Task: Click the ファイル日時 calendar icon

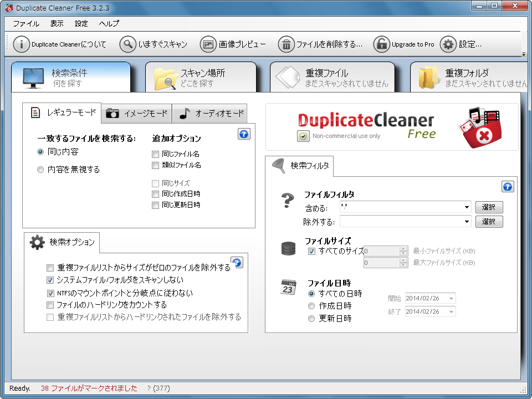Action: click(288, 287)
